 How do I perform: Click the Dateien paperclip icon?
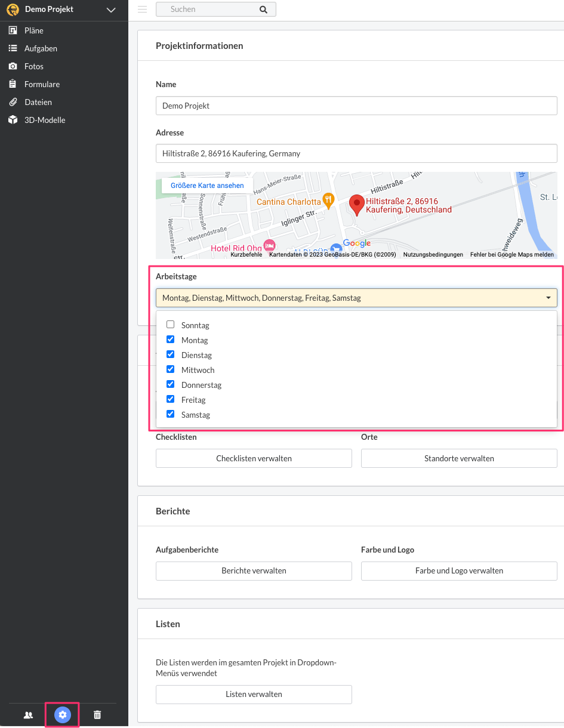click(x=13, y=102)
